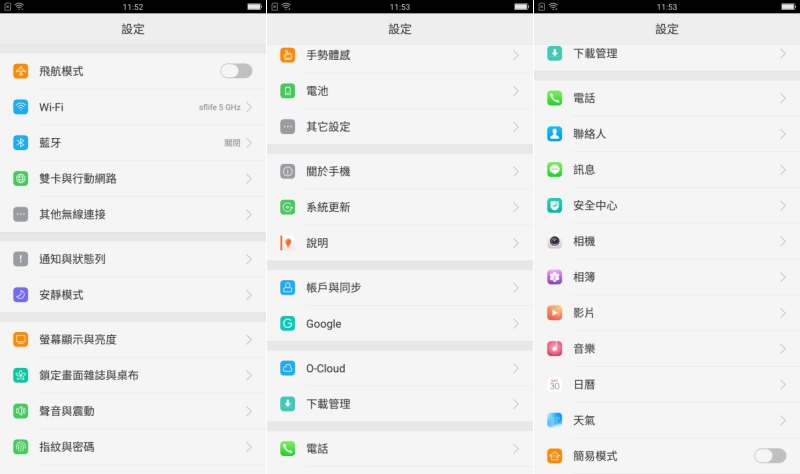800x474 pixels.
Task: Tap the green battery (電池) icon
Action: 288,91
